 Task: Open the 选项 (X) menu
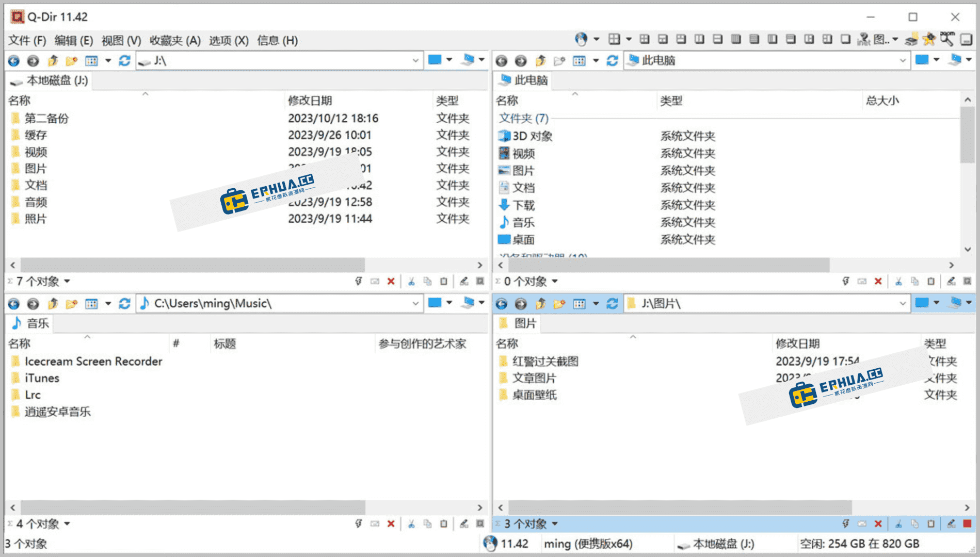[x=229, y=40]
